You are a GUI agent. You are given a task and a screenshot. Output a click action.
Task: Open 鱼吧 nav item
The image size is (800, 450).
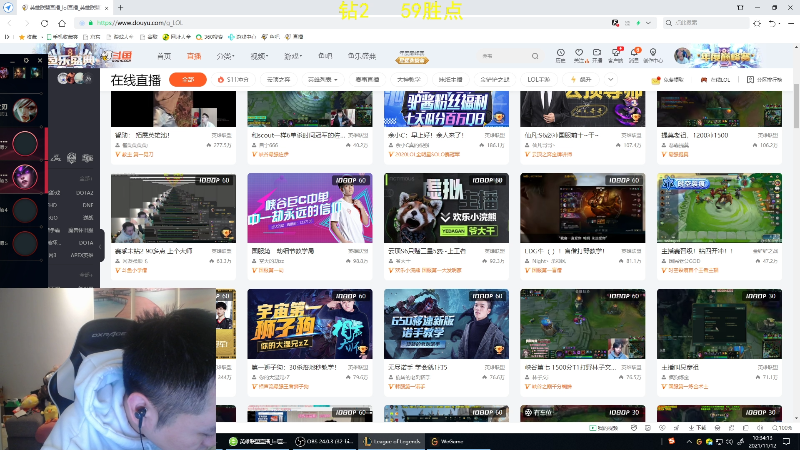point(325,56)
